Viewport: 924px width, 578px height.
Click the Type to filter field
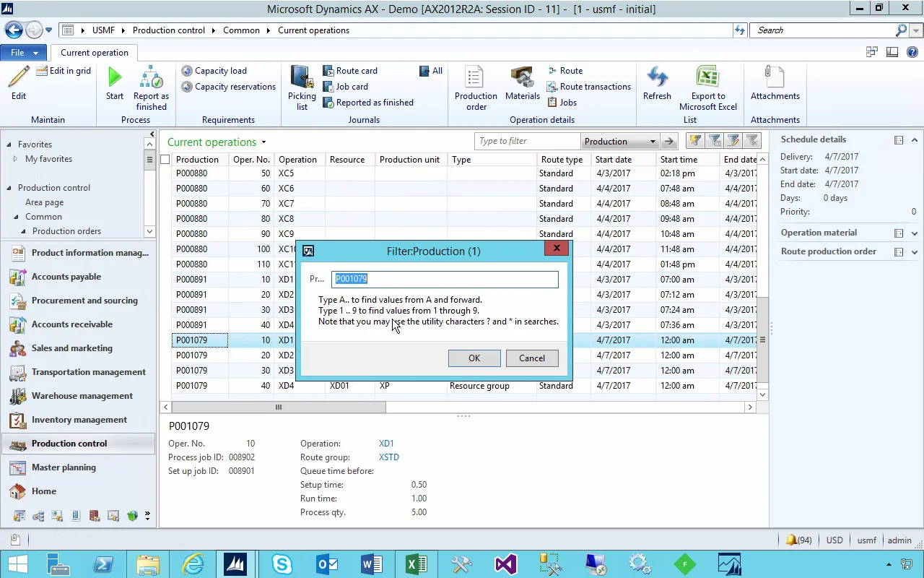pyautogui.click(x=527, y=141)
